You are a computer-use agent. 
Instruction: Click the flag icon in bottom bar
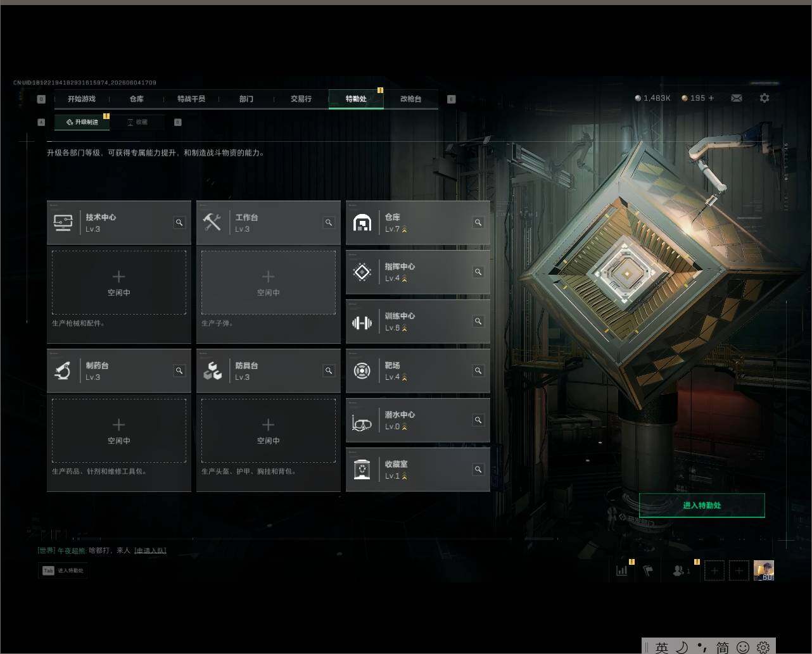point(648,570)
